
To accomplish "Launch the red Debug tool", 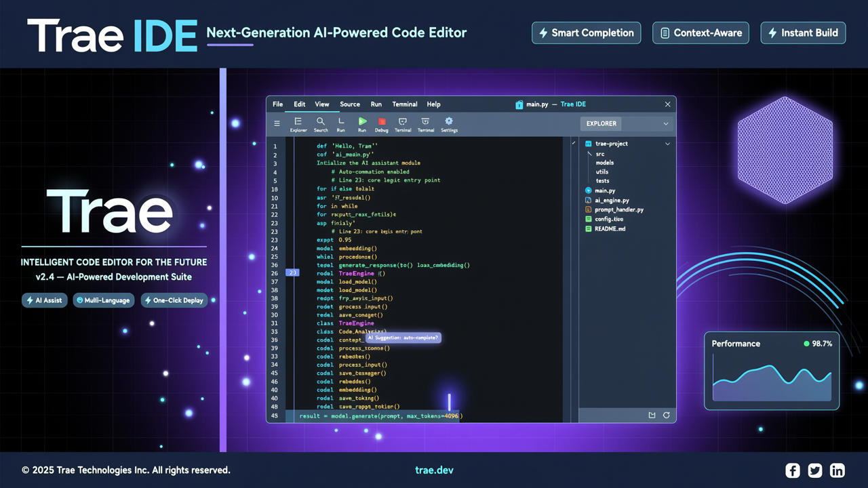I will click(382, 124).
